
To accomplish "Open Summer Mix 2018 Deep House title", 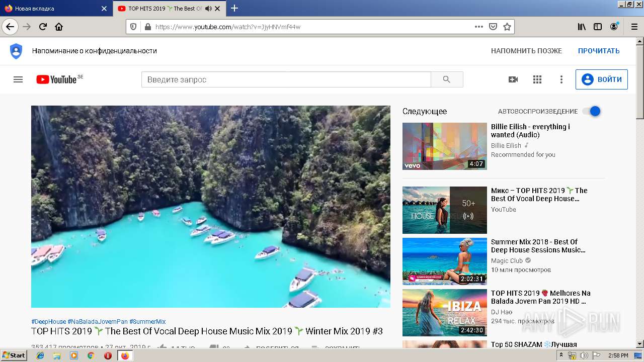I will 538,246.
